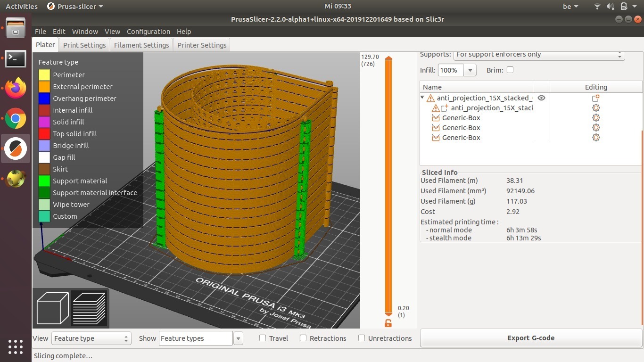Open the clock showing Mi 09:33
Screen dimensions: 644x362
pos(338,6)
